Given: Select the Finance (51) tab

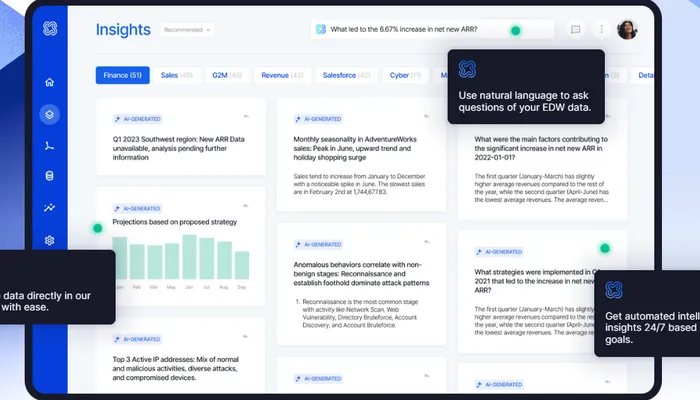Looking at the screenshot, I should 122,75.
